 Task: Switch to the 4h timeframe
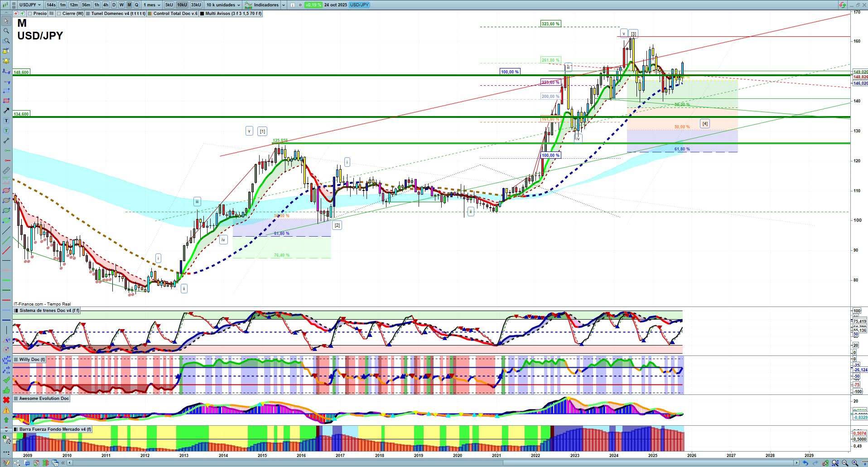point(106,5)
